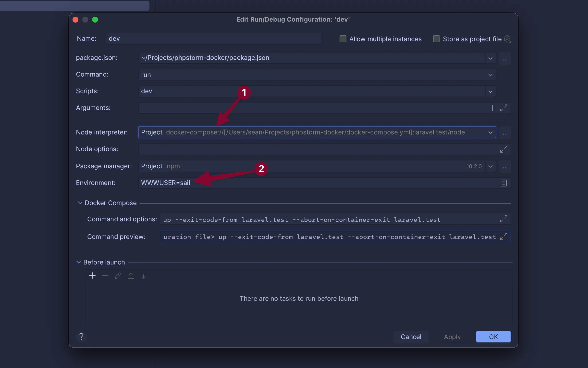Click into the Name field containing dev

click(x=214, y=39)
